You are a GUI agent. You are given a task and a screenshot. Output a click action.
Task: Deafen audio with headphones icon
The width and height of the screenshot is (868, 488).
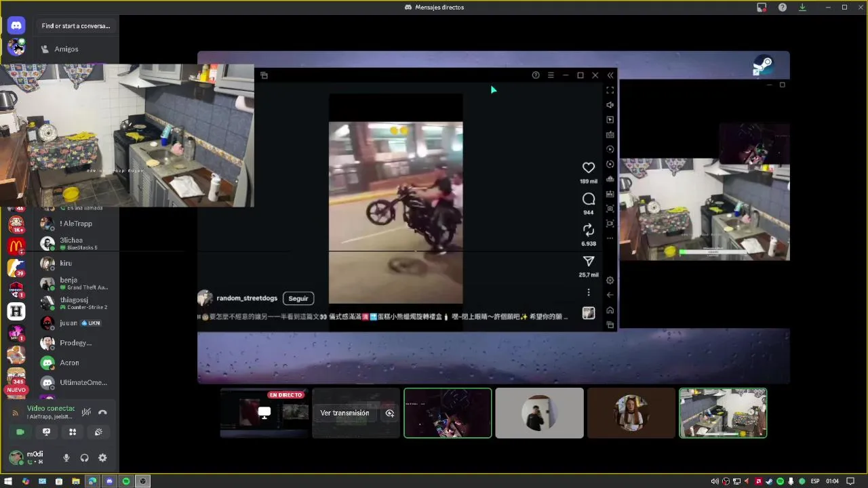point(84,458)
